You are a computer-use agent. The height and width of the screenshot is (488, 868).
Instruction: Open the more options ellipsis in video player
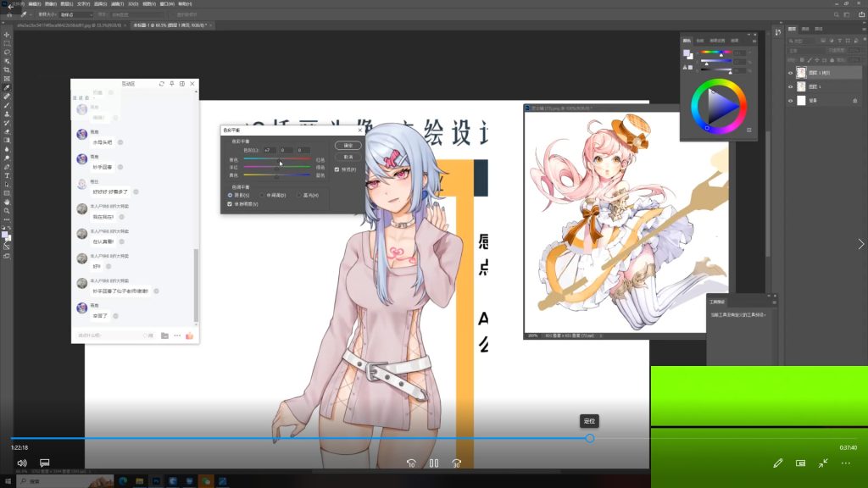pos(845,463)
